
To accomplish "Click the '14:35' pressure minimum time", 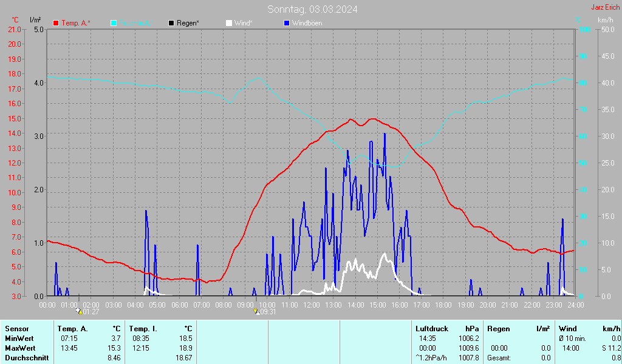I will tap(428, 339).
